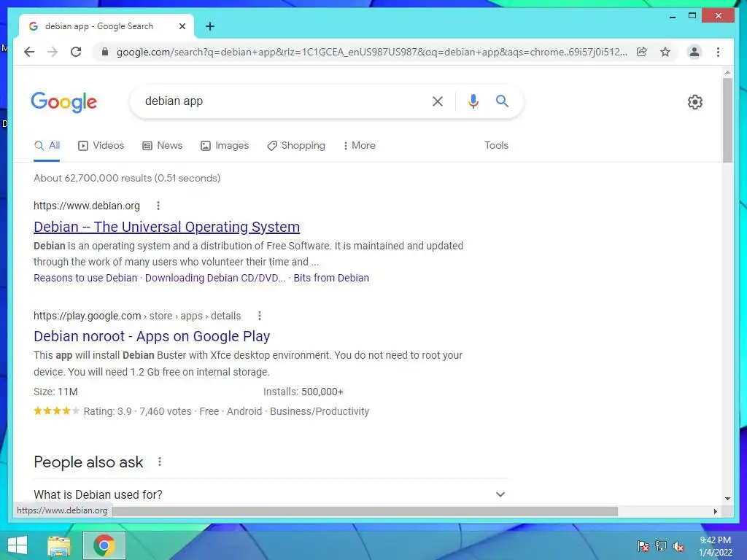The width and height of the screenshot is (747, 560).
Task: Switch to the Videos tab
Action: 101,145
